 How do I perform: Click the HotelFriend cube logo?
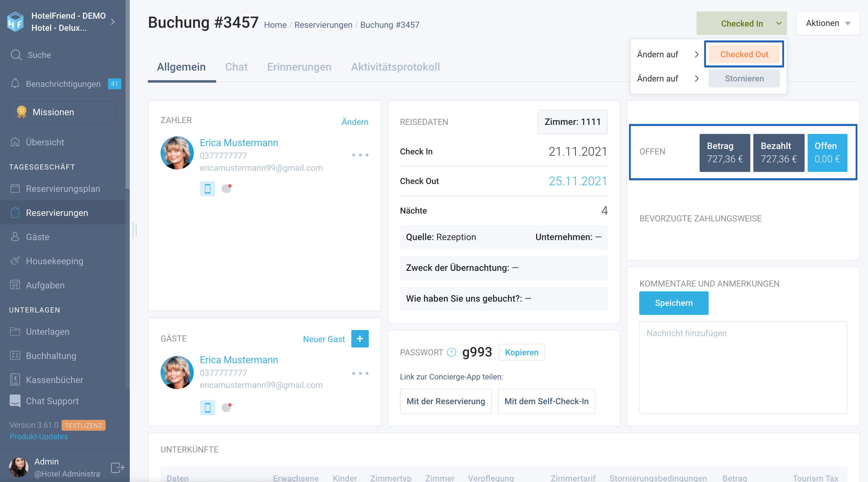click(x=15, y=21)
